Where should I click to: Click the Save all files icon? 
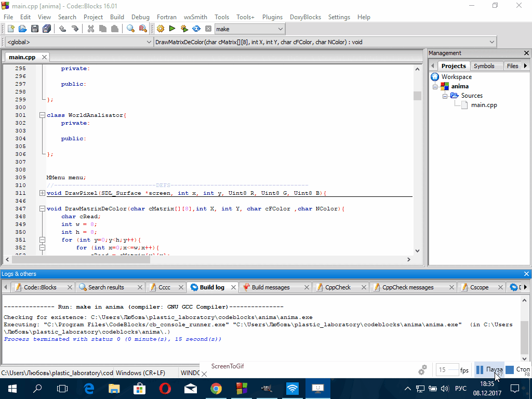47,29
